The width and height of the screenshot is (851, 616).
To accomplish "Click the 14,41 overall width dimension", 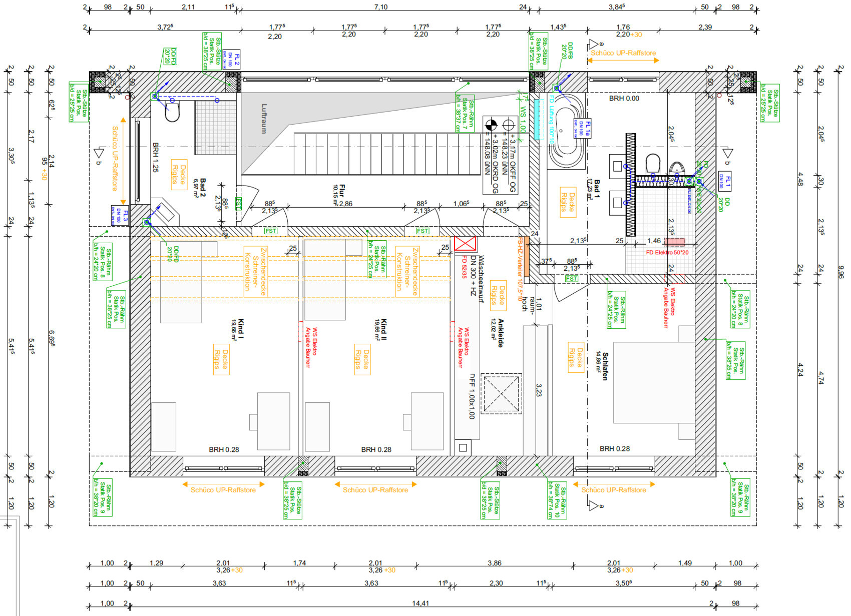I will click(420, 603).
